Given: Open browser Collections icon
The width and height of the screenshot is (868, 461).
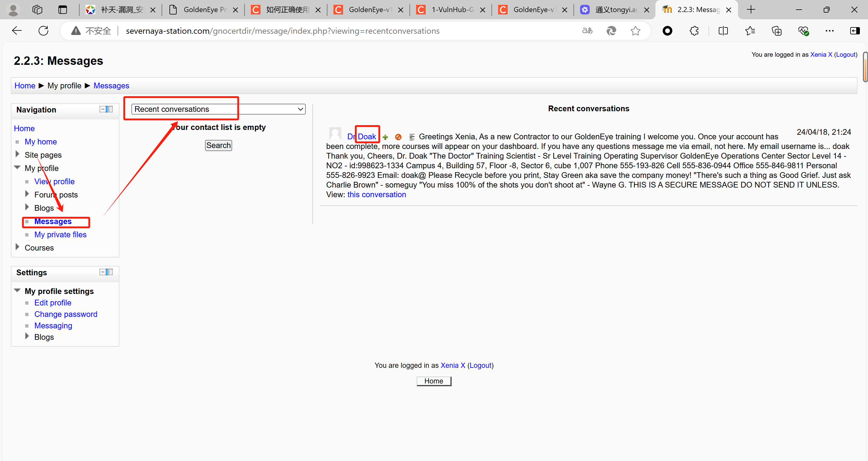Looking at the screenshot, I should (777, 31).
